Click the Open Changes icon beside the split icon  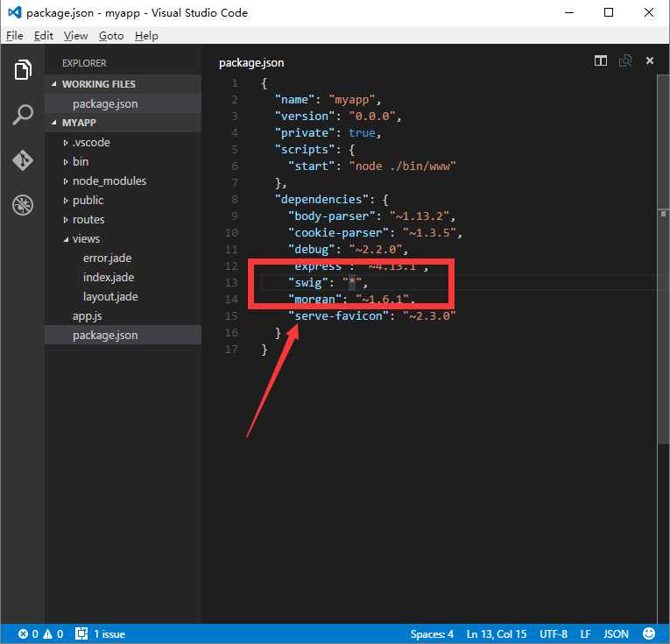(x=625, y=61)
